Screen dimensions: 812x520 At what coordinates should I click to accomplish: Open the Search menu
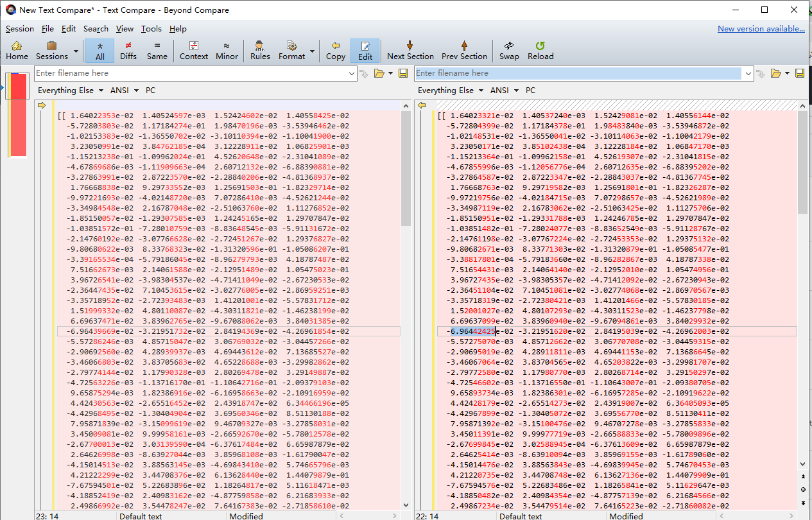coord(96,28)
